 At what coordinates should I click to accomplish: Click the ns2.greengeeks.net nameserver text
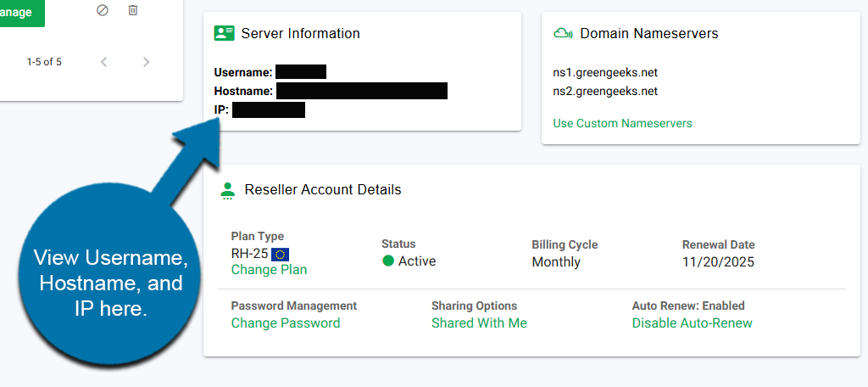pos(605,92)
